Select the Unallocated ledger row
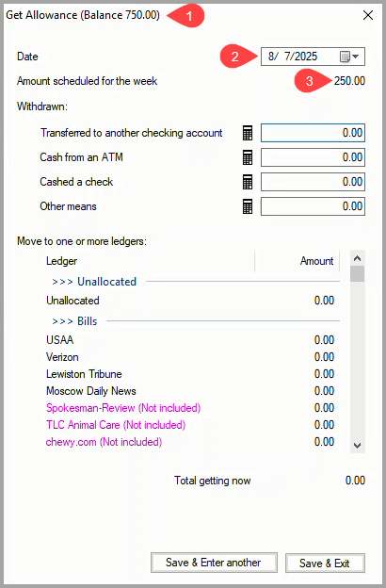Image resolution: width=386 pixels, height=588 pixels. coord(191,301)
